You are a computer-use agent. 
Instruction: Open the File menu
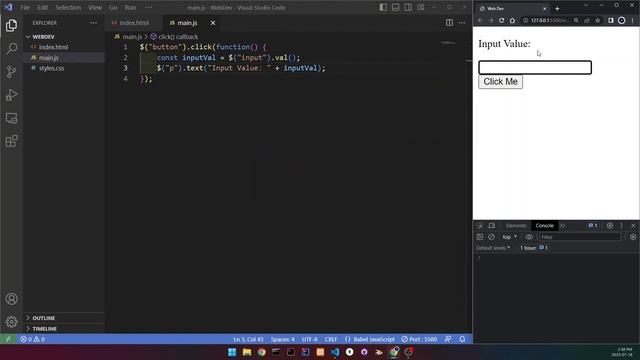click(x=25, y=7)
